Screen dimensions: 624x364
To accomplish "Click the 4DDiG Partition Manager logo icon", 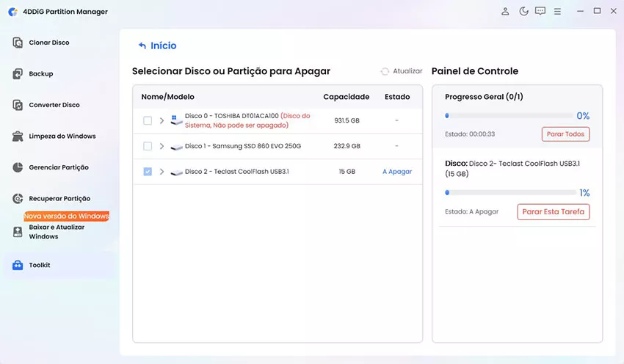I will pyautogui.click(x=12, y=12).
